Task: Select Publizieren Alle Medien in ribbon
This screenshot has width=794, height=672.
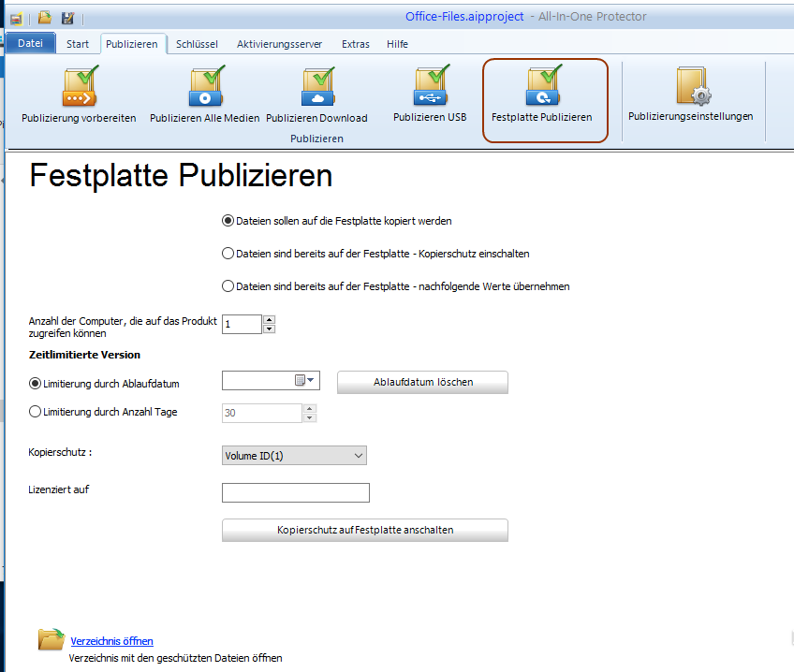Action: [204, 87]
